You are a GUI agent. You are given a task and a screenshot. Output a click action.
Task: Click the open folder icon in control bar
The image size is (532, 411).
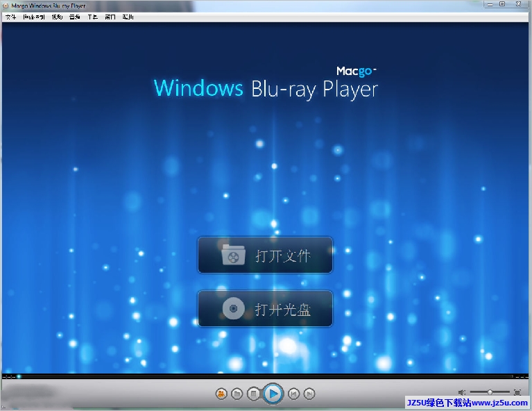(x=237, y=394)
